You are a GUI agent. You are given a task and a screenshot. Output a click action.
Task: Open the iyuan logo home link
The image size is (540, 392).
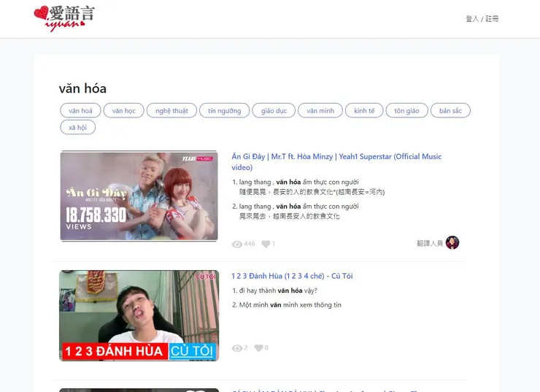point(64,18)
